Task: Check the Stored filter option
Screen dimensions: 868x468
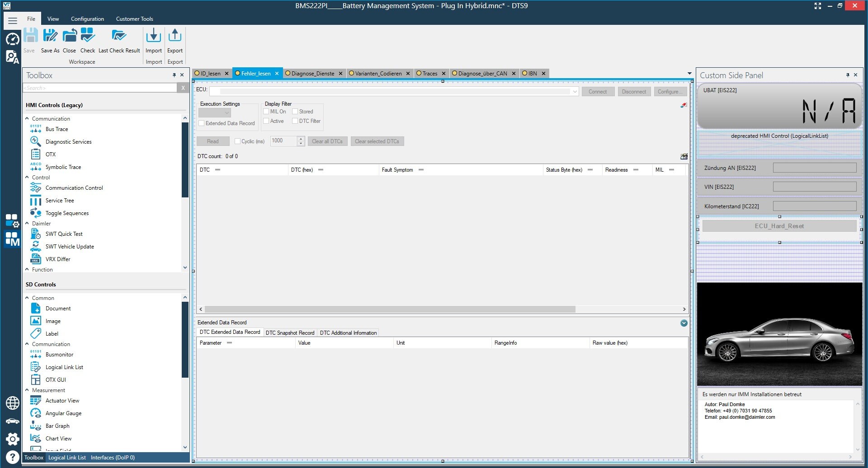Action: 295,111
